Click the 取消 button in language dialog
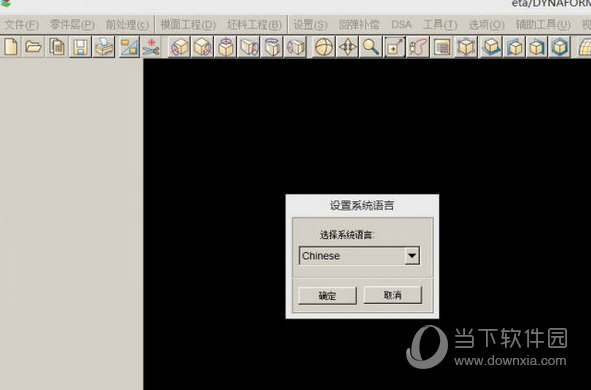The width and height of the screenshot is (591, 390). coord(392,295)
